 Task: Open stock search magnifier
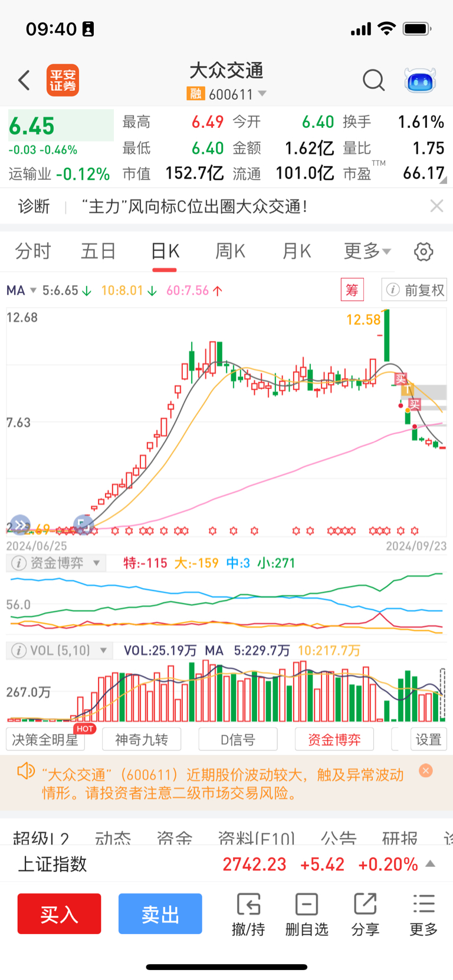coord(373,80)
